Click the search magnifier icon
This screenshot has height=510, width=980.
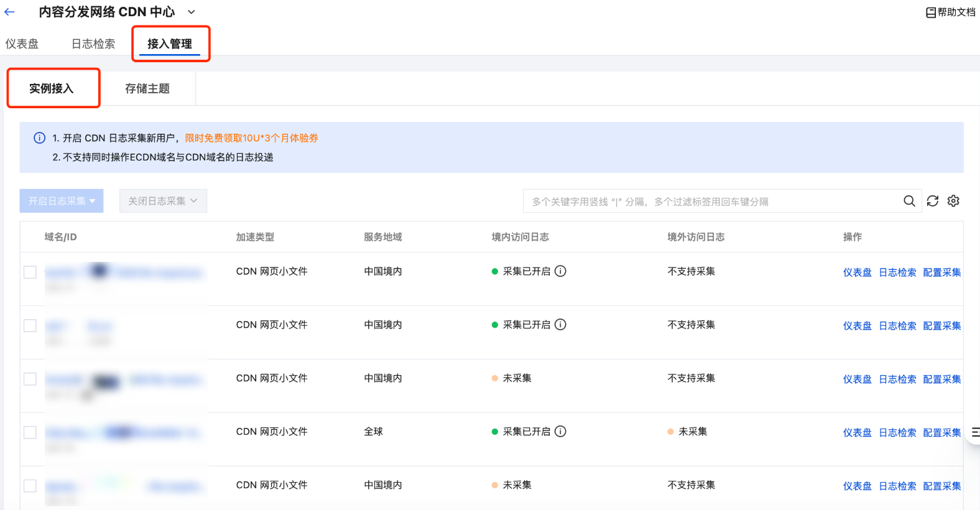coord(909,201)
